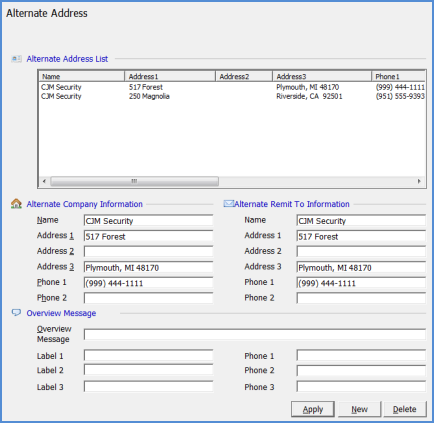The width and height of the screenshot is (434, 423).
Task: Select the 517 Forest address row
Action: [x=232, y=87]
